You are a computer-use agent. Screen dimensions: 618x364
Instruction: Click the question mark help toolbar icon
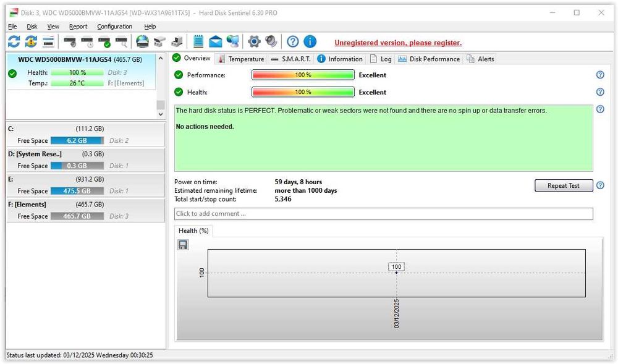[292, 41]
